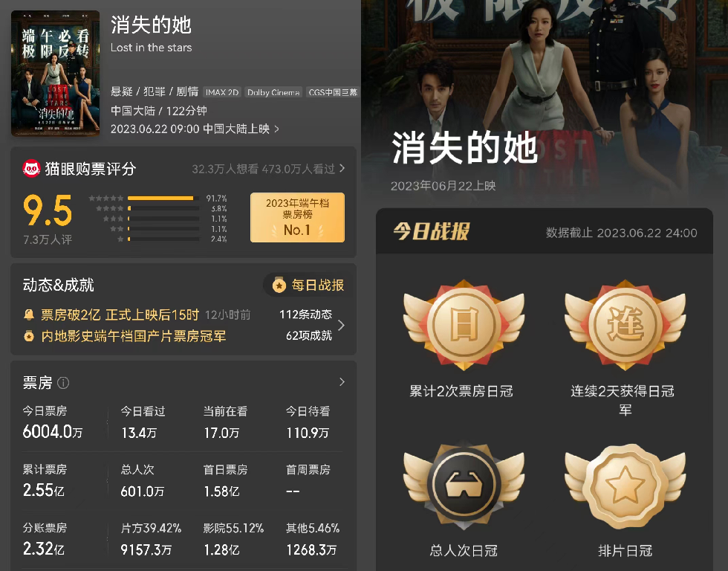Click the medal icon beside 内地影史端午档
This screenshot has height=571, width=728.
point(29,336)
